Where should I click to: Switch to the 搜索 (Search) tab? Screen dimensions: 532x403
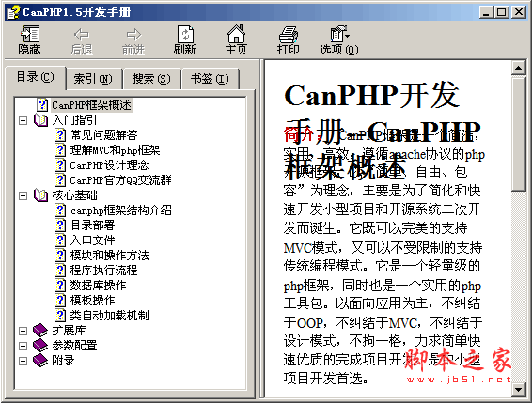(151, 79)
